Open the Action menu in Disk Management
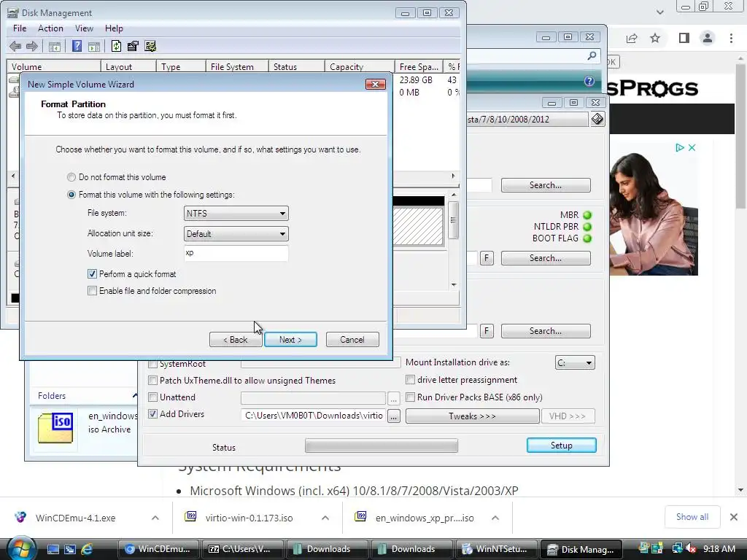This screenshot has width=747, height=560. [x=50, y=28]
